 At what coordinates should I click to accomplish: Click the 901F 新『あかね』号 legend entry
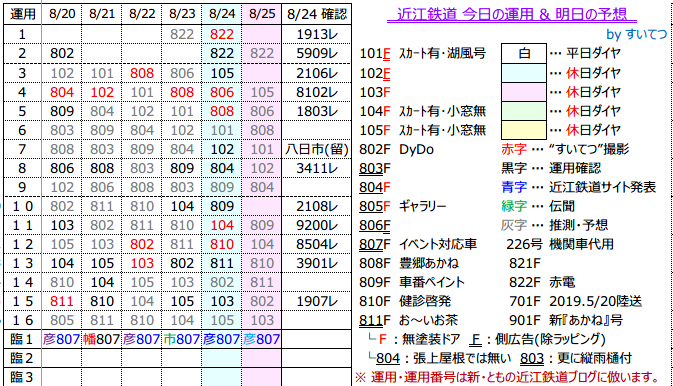[x=566, y=320]
